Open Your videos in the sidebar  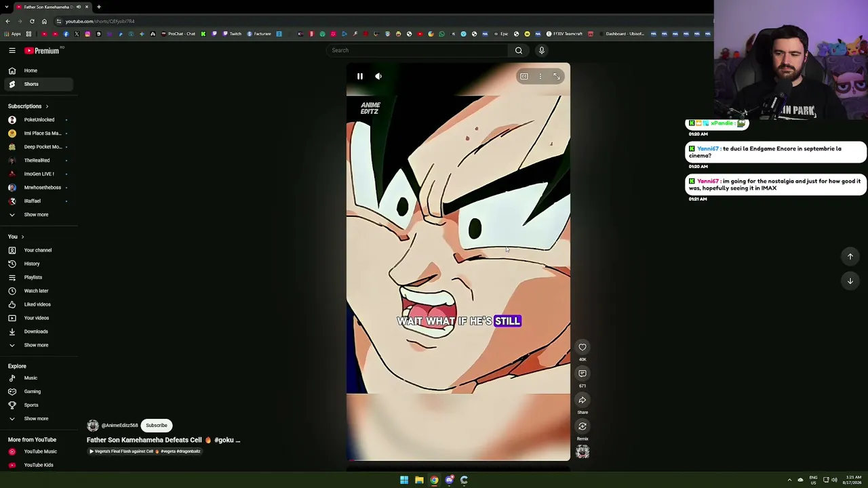click(38, 318)
